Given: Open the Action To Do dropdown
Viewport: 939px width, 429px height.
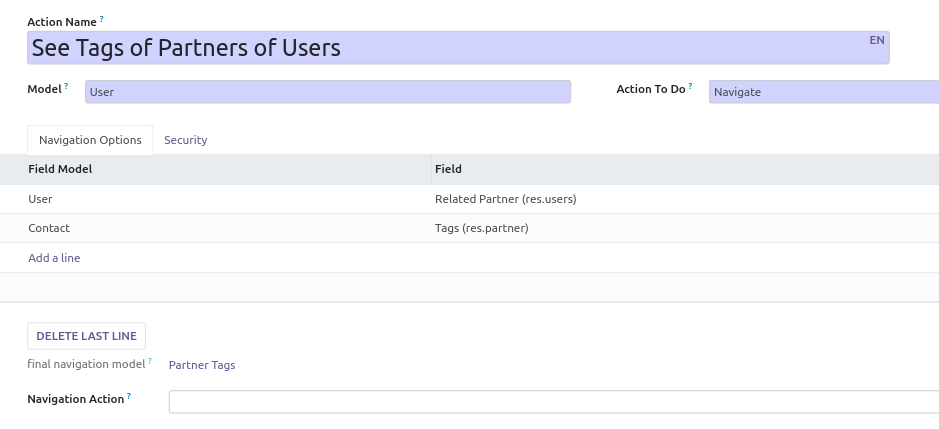Looking at the screenshot, I should pyautogui.click(x=823, y=92).
